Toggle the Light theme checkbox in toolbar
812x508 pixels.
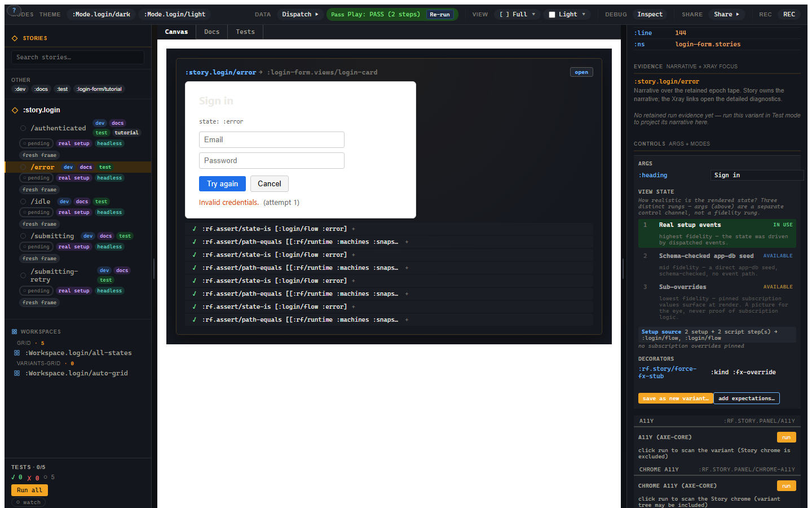(x=553, y=15)
